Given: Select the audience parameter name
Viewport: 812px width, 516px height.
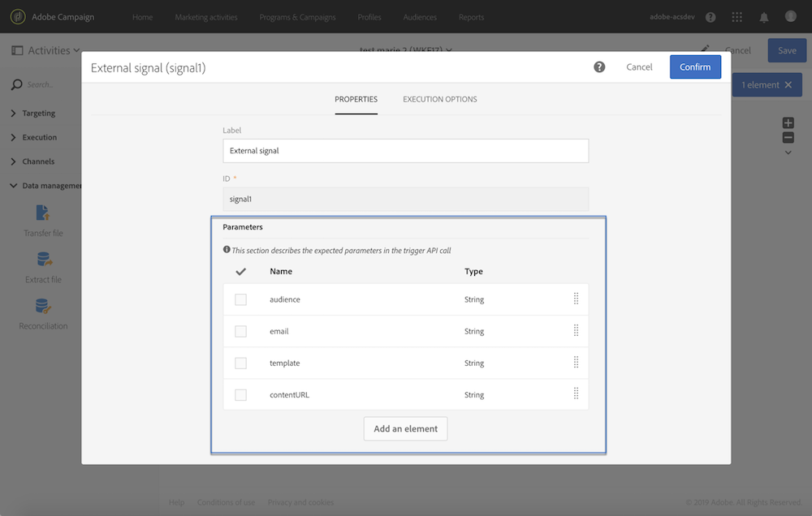Looking at the screenshot, I should point(284,299).
